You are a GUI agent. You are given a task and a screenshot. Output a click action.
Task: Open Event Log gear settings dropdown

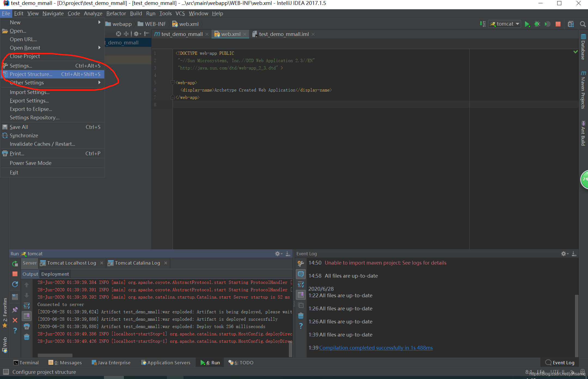[x=565, y=254]
